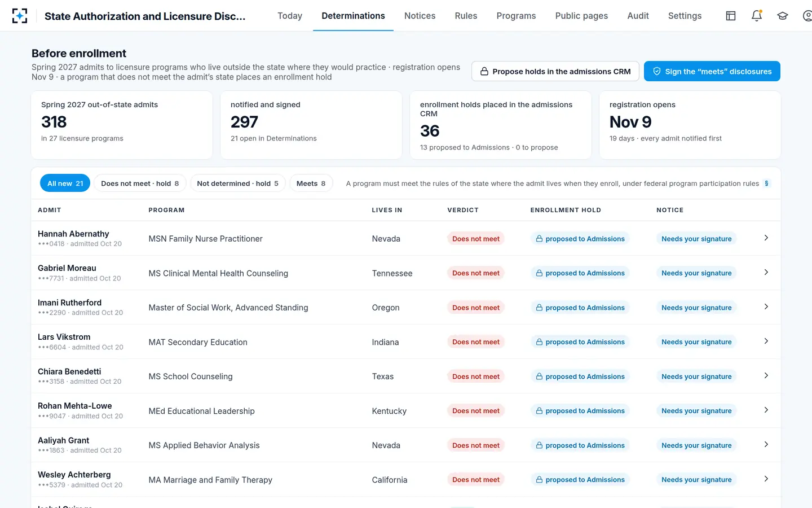Click lock icon in Hannah Abernathy's hold badge
This screenshot has height=508, width=812.
pos(539,239)
